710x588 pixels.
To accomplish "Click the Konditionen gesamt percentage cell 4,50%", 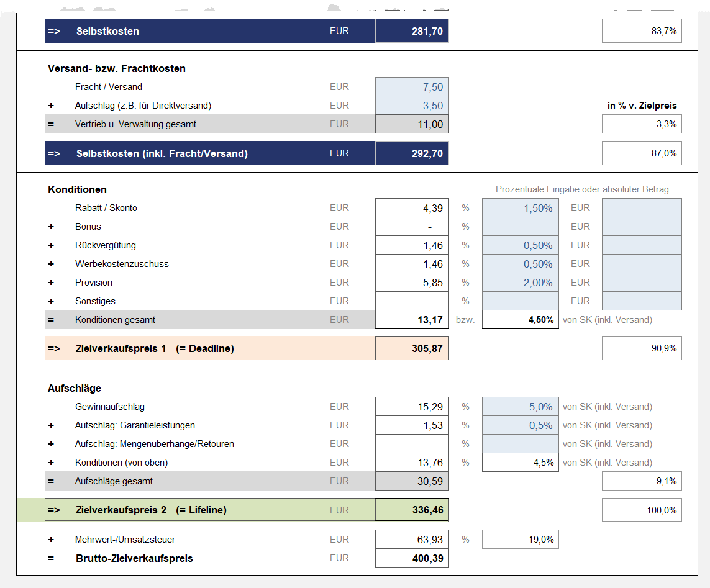I will pyautogui.click(x=520, y=320).
